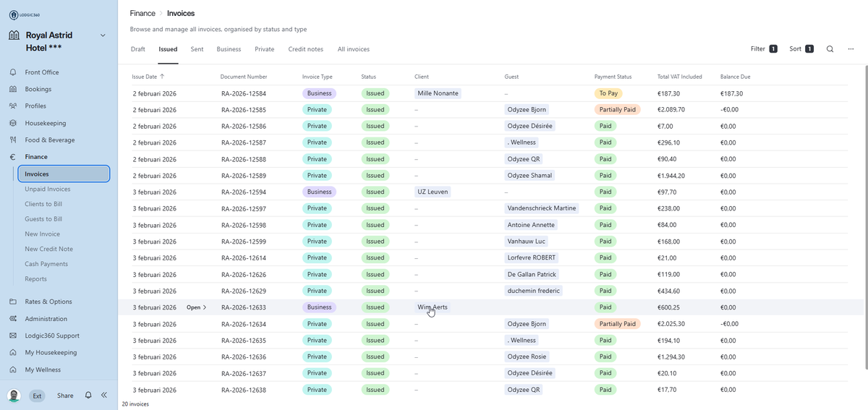Click Balance Due column header

pos(735,76)
